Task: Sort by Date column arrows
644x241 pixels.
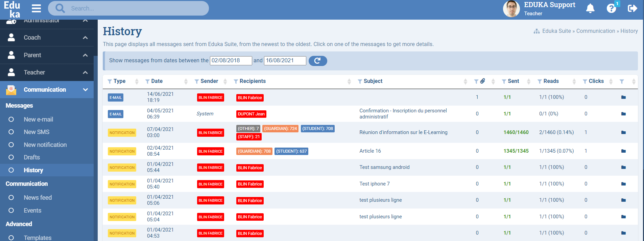Action: [x=186, y=82]
